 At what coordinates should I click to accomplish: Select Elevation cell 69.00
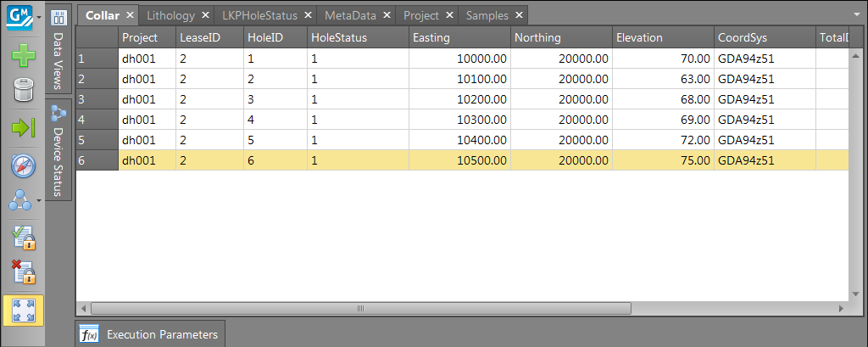coord(663,120)
